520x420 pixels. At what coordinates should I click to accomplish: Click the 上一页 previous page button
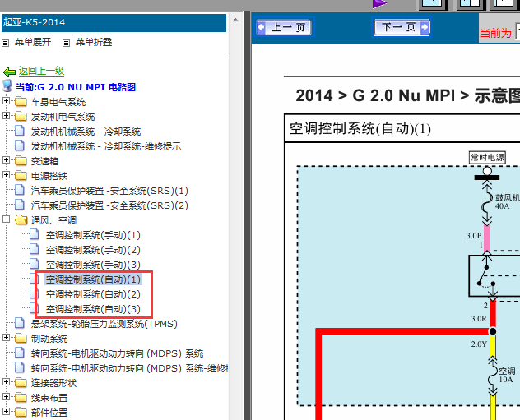click(x=284, y=27)
